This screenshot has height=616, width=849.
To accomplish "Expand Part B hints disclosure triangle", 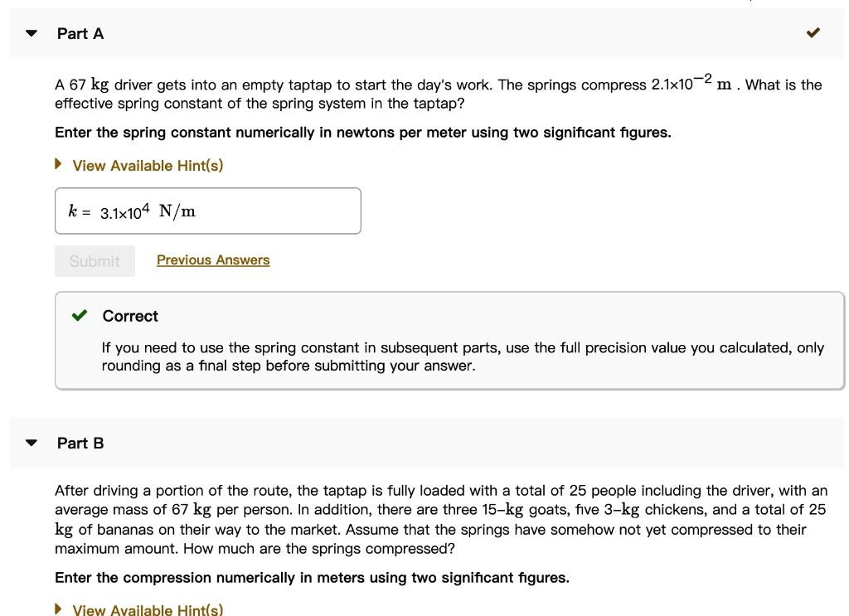I will [x=58, y=609].
